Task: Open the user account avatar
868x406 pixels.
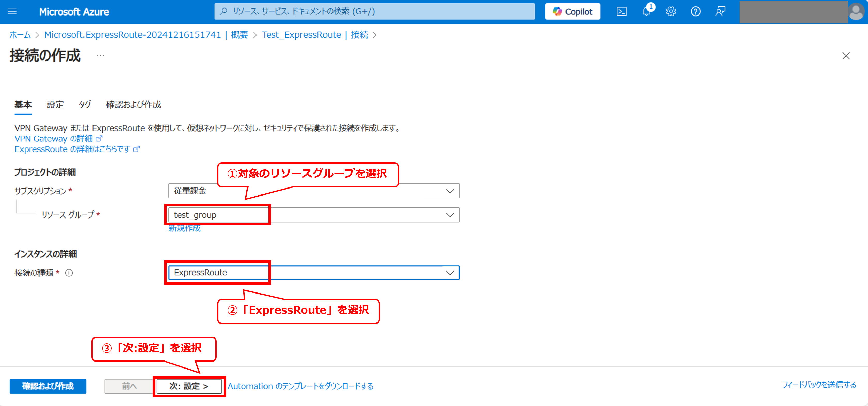Action: tap(856, 11)
